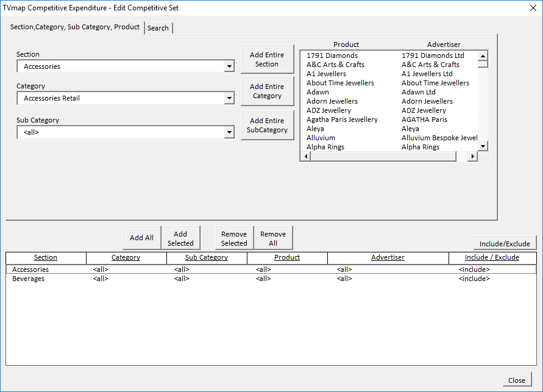Image resolution: width=543 pixels, height=392 pixels.
Task: Click advertiser Adawn Ltd
Action: tap(418, 92)
